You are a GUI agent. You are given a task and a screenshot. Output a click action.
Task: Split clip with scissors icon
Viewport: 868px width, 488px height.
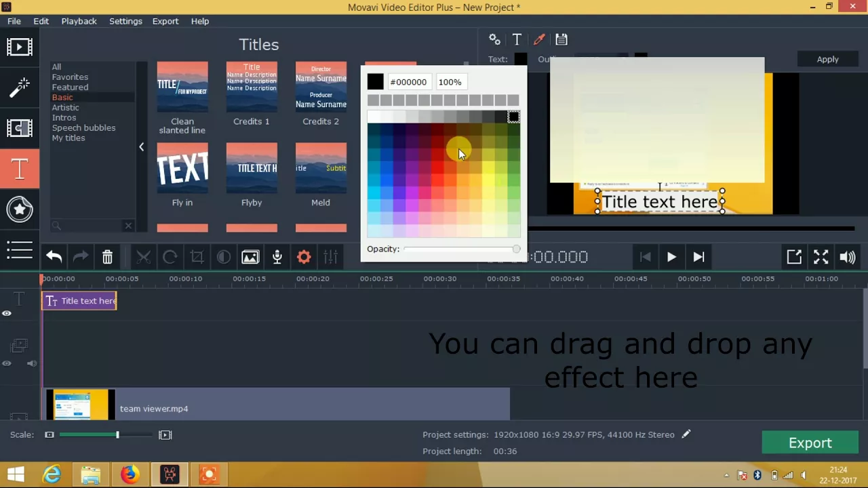[x=143, y=257]
